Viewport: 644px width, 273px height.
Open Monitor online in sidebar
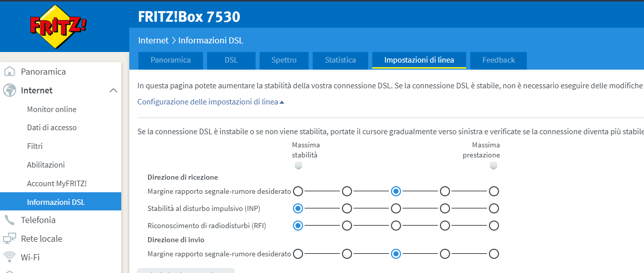(x=52, y=109)
